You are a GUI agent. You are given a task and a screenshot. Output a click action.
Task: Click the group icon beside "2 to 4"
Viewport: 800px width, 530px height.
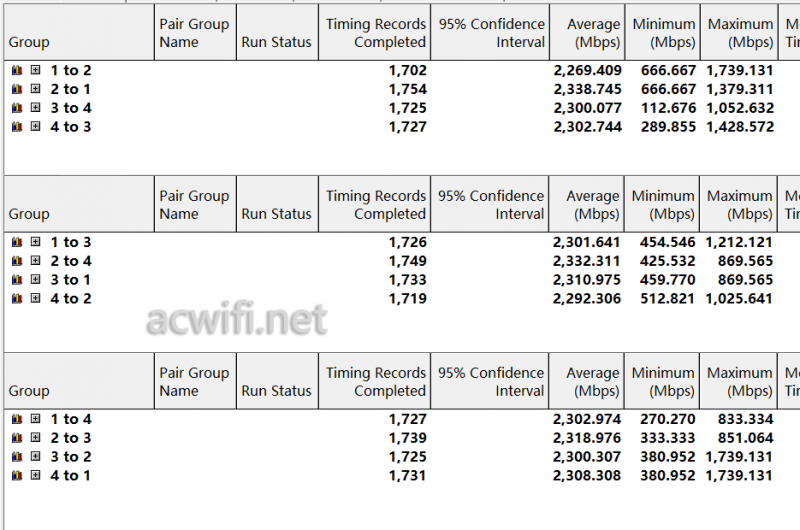(x=17, y=261)
